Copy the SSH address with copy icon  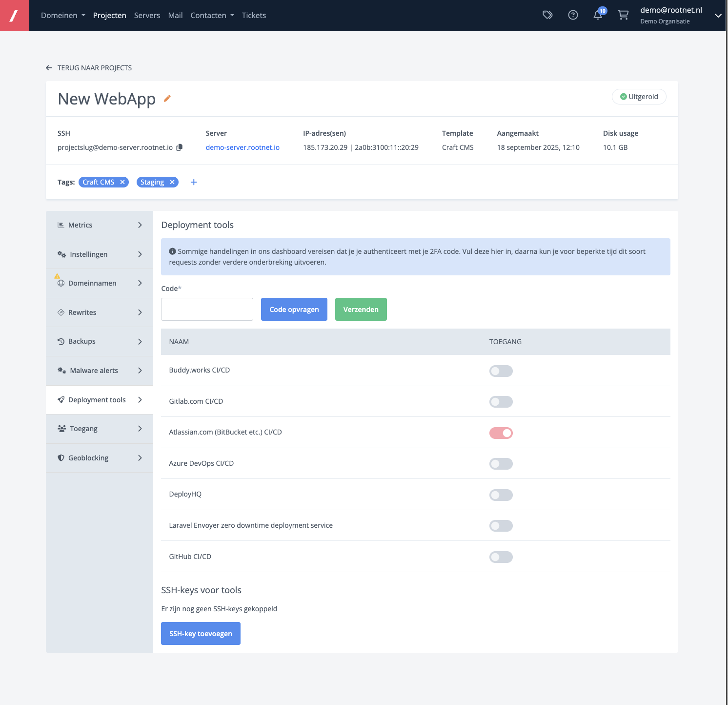click(x=180, y=147)
